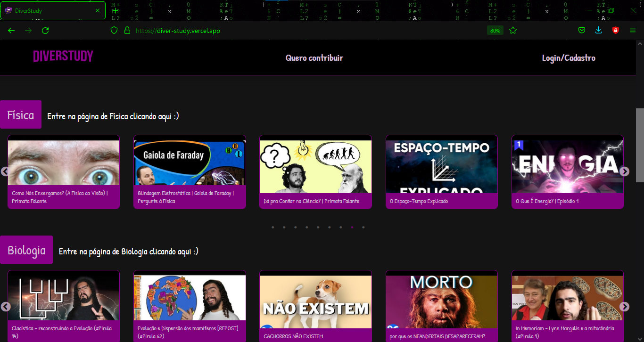Open the shield tracking protection icon

click(114, 31)
